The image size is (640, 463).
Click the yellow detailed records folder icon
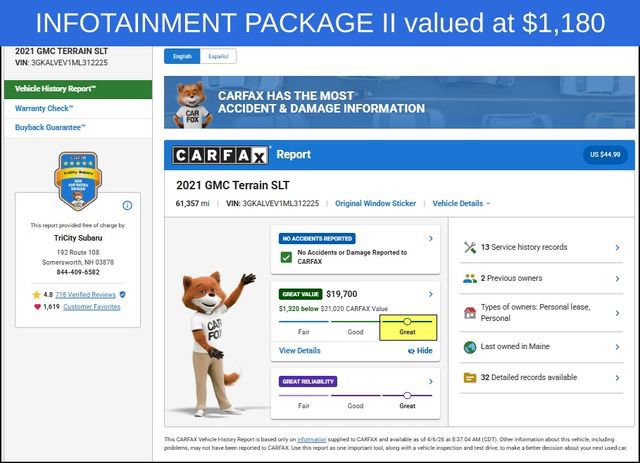pos(469,378)
